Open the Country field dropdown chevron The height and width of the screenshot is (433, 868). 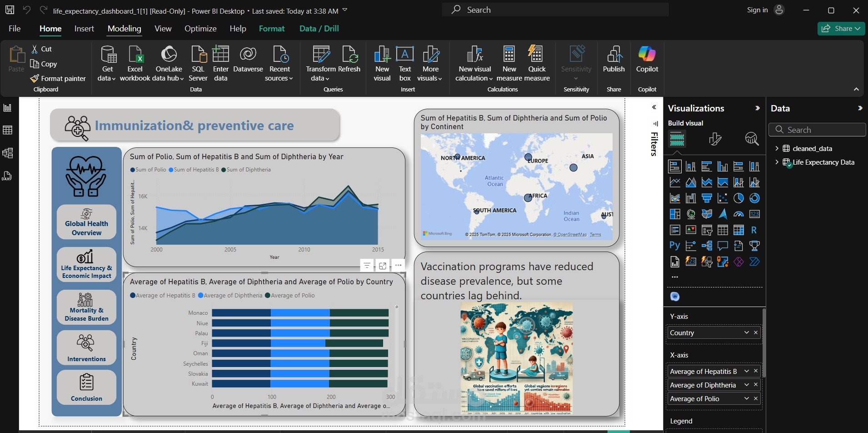click(746, 332)
